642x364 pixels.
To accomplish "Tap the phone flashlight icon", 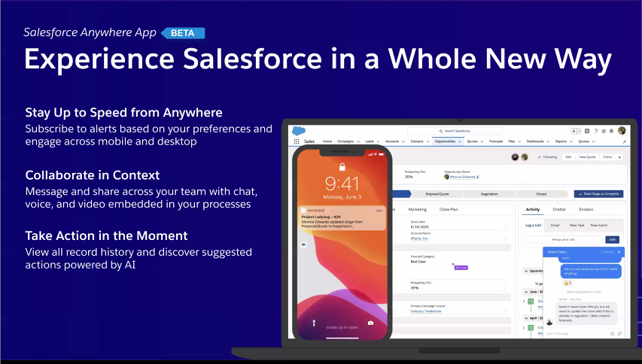I will [x=314, y=323].
